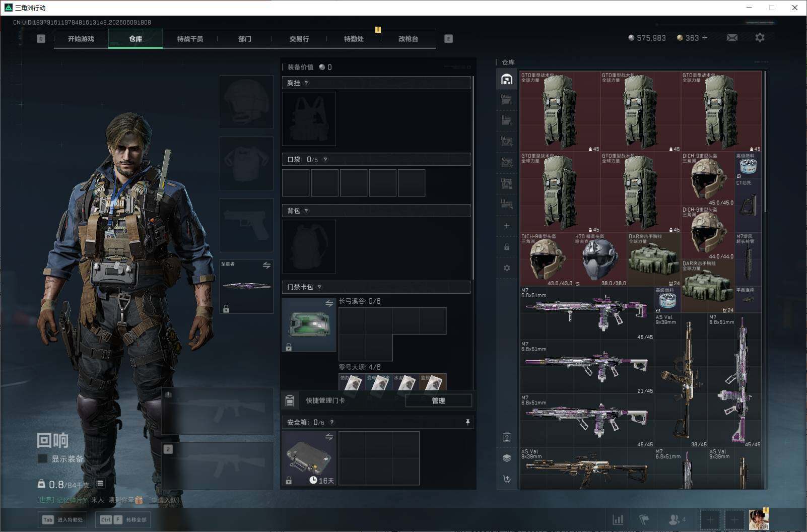This screenshot has width=807, height=532.
Task: Open the settings gear in top bar
Action: click(760, 38)
